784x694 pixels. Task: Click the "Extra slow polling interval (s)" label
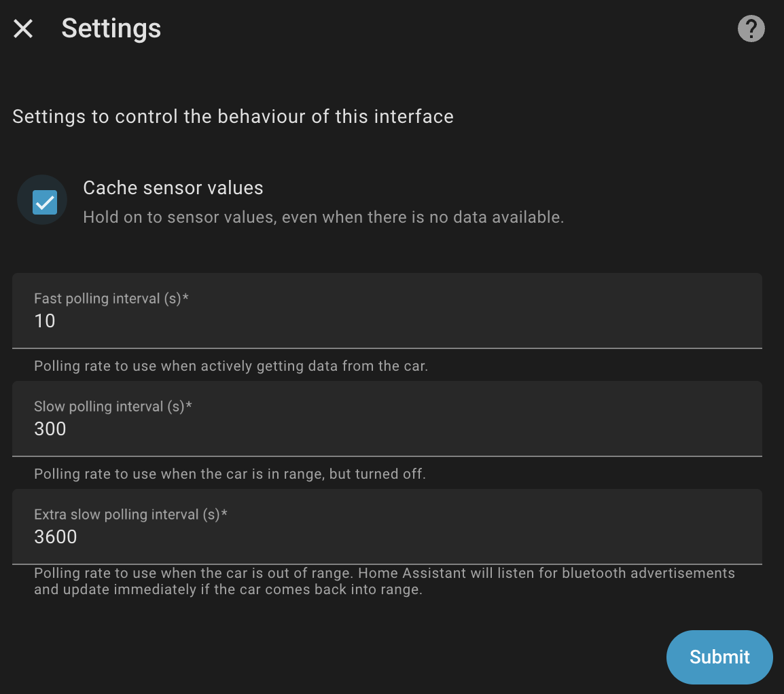click(x=126, y=514)
